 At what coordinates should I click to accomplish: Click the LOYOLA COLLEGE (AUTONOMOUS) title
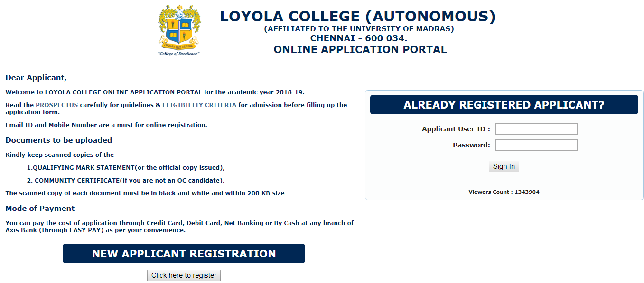click(x=357, y=17)
